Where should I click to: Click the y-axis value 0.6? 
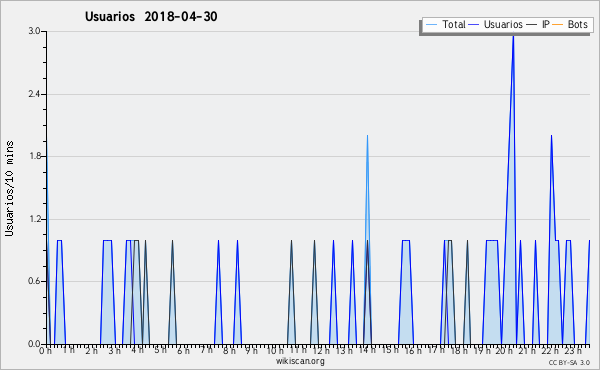point(34,281)
